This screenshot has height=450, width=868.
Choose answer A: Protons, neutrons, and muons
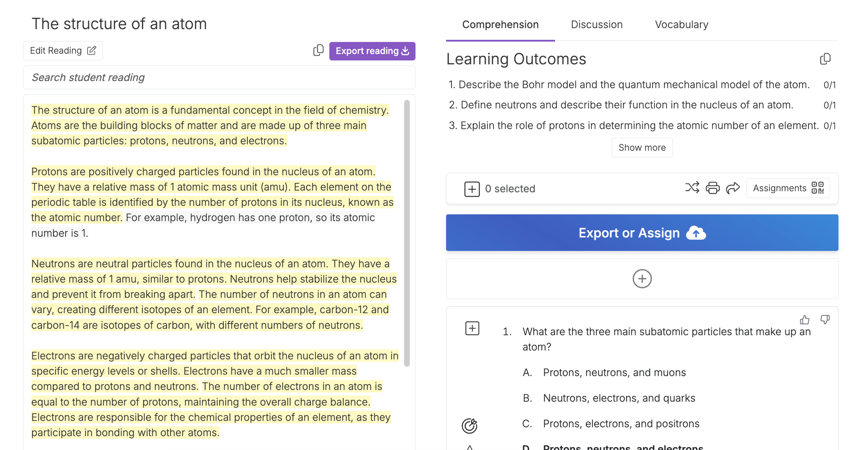click(614, 372)
